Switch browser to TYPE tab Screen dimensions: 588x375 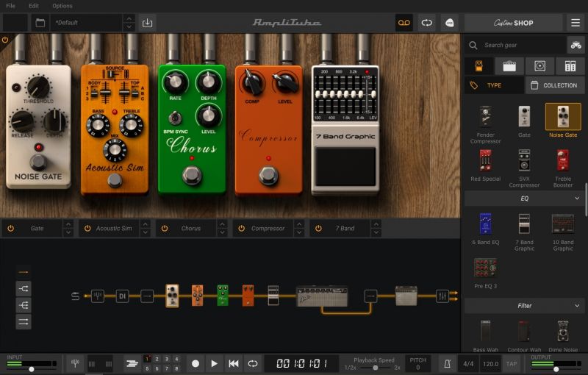pyautogui.click(x=494, y=85)
